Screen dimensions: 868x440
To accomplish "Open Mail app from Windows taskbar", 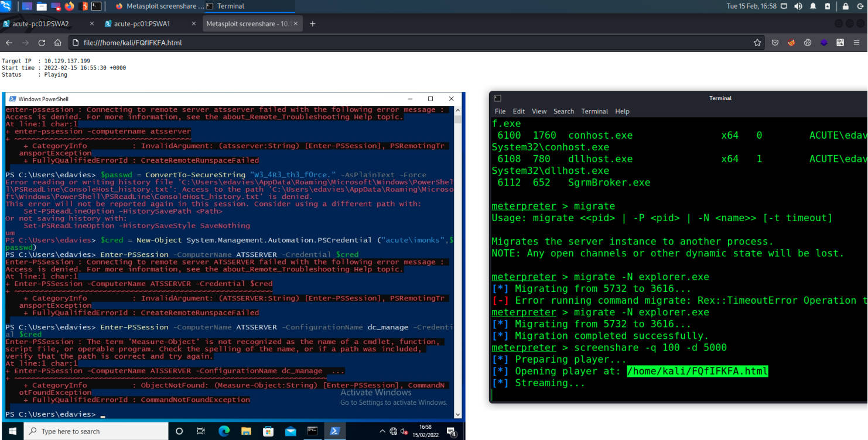I will click(x=291, y=431).
